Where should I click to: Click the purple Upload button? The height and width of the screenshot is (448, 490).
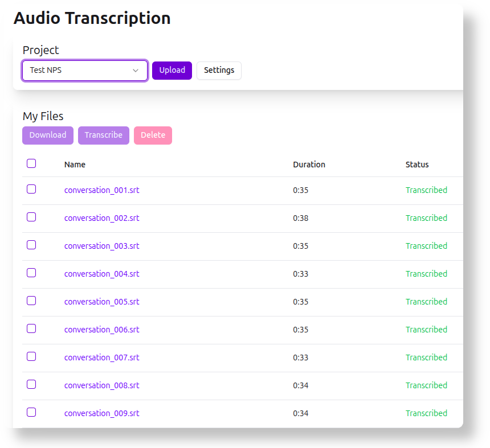[x=172, y=71]
